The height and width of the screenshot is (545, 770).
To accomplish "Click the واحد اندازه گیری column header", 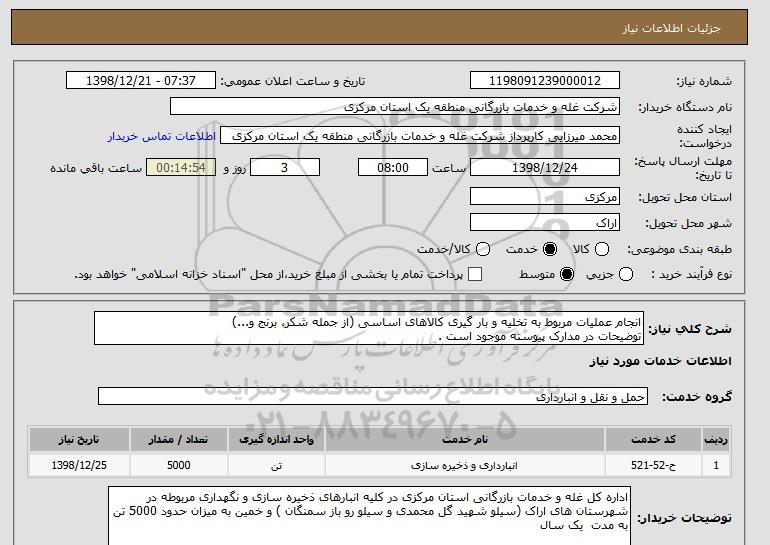I will pos(276,439).
